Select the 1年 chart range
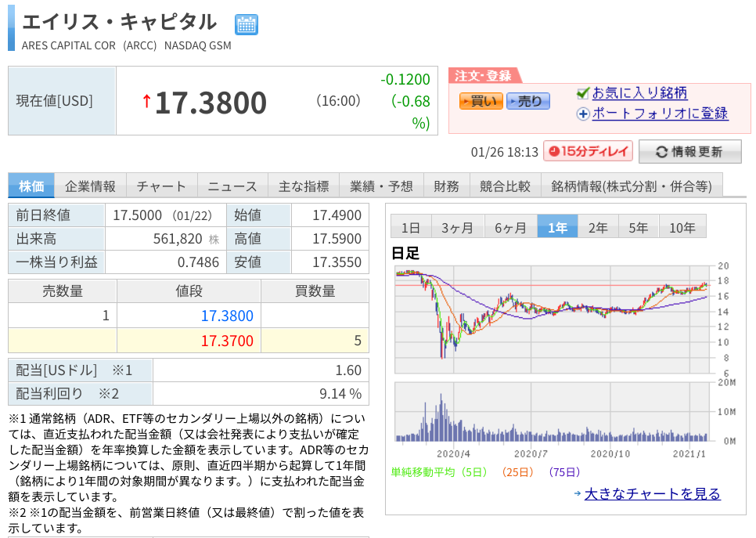The width and height of the screenshot is (756, 538). [x=557, y=227]
